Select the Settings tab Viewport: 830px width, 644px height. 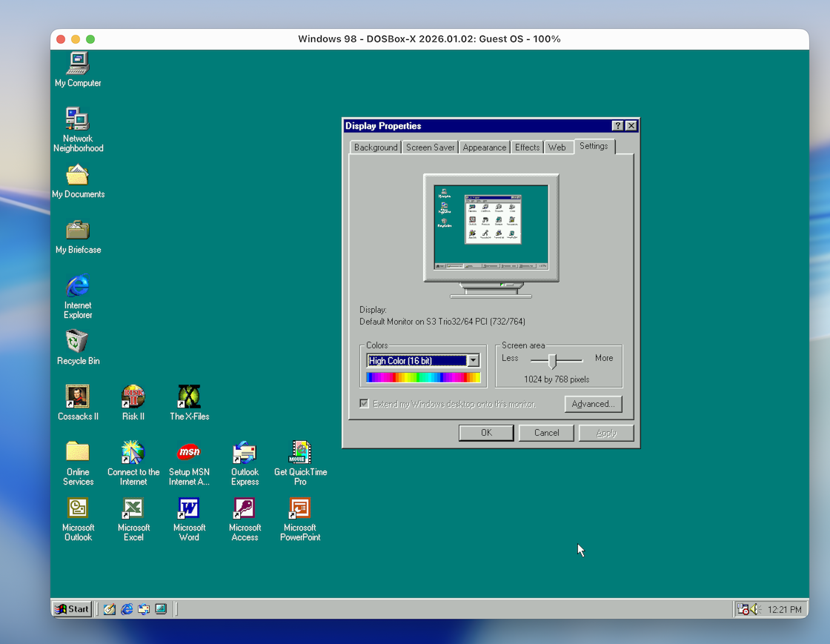point(594,146)
